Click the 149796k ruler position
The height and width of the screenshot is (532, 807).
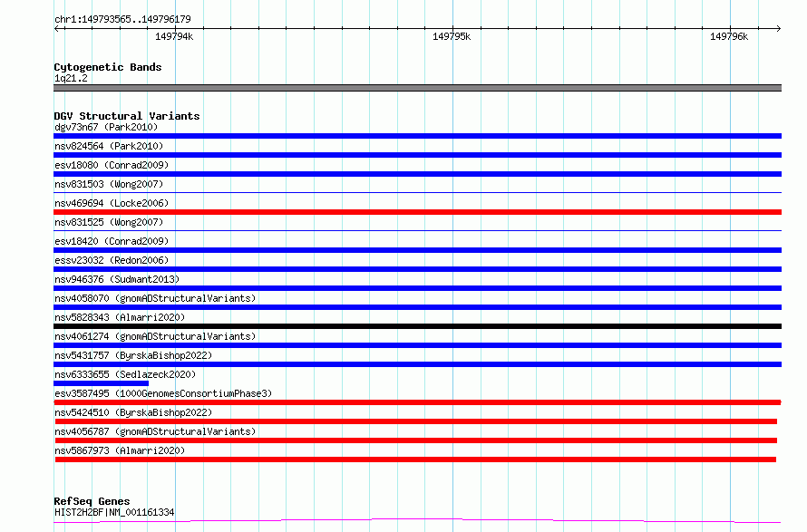click(x=729, y=36)
